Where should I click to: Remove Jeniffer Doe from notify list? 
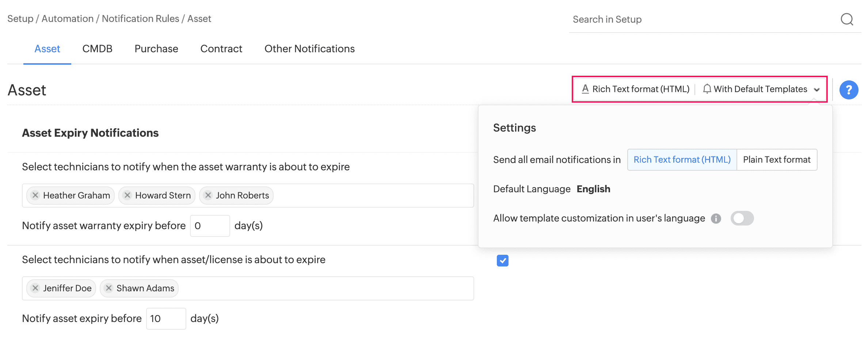[x=35, y=288]
